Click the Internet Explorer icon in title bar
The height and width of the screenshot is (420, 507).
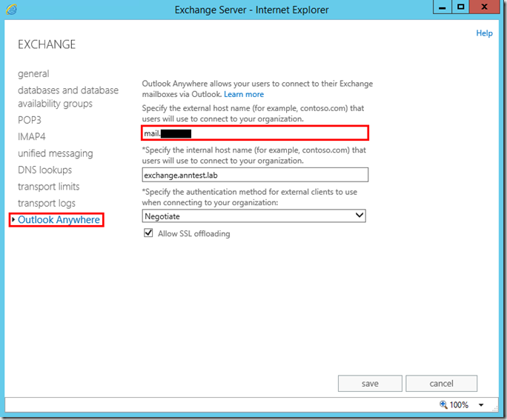[x=12, y=10]
